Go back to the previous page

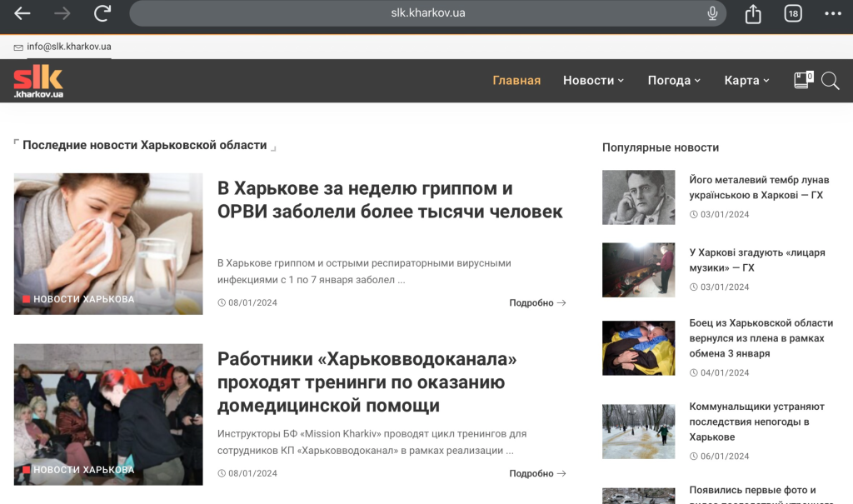[22, 13]
